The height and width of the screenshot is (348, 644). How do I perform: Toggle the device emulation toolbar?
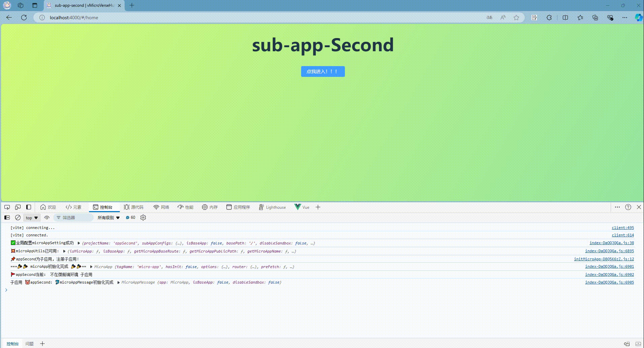(x=18, y=207)
